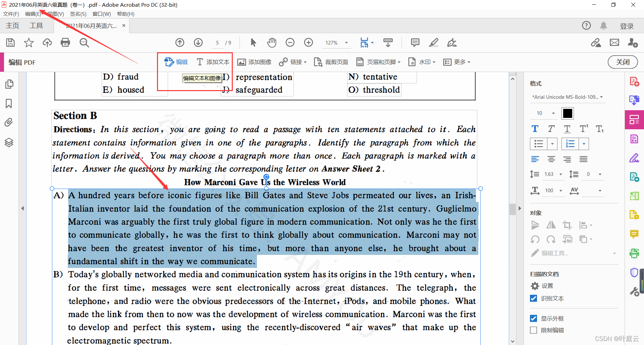
Task: Collapse the right panel arrow
Action: tap(520, 208)
